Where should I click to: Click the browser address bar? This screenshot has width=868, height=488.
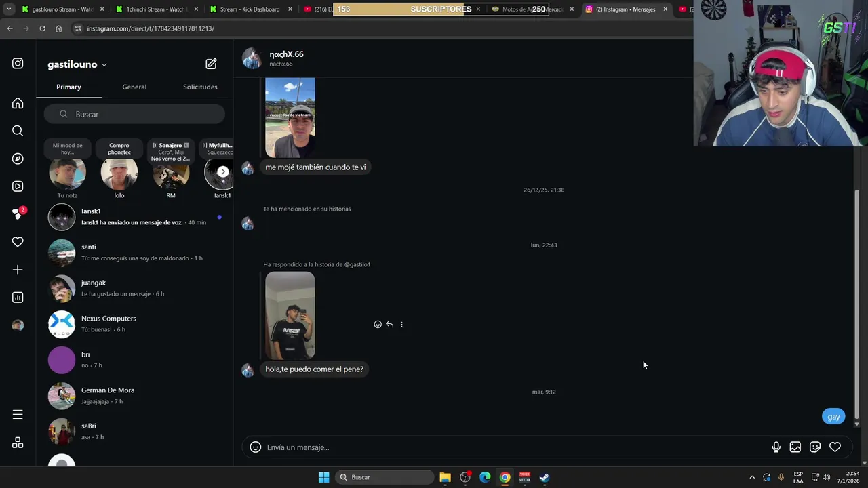point(380,28)
